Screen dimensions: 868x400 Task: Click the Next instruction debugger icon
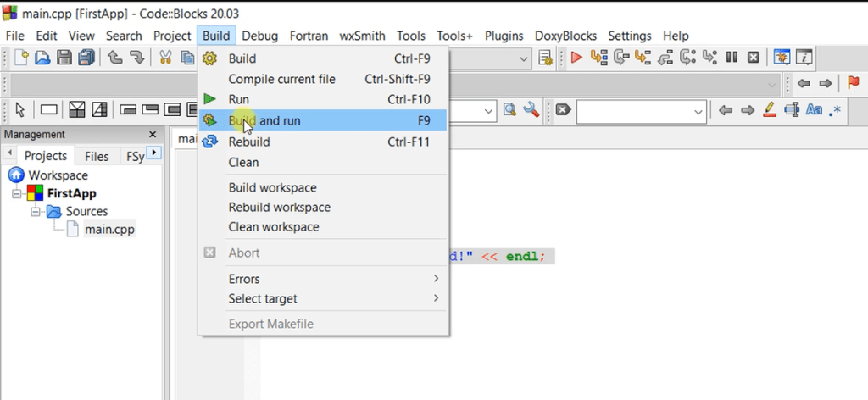687,57
